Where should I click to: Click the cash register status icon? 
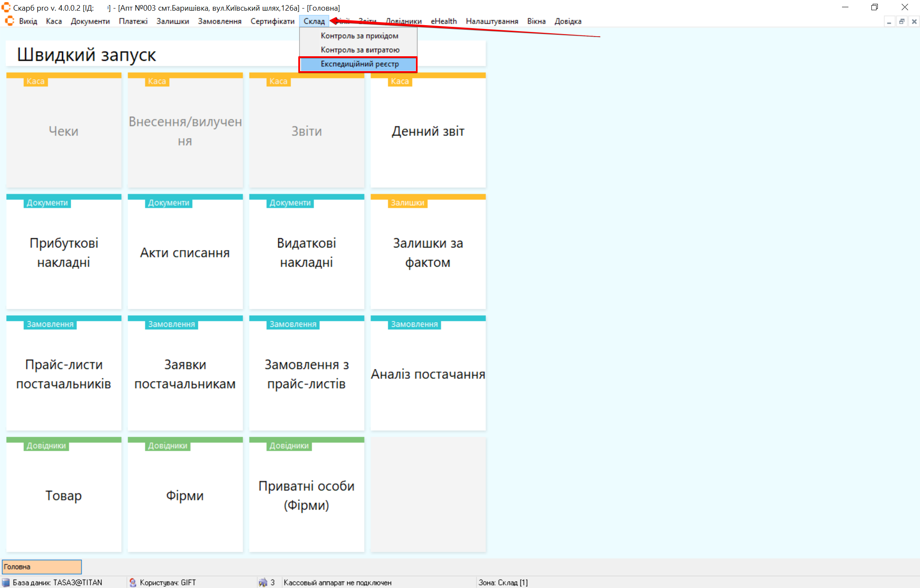click(263, 582)
